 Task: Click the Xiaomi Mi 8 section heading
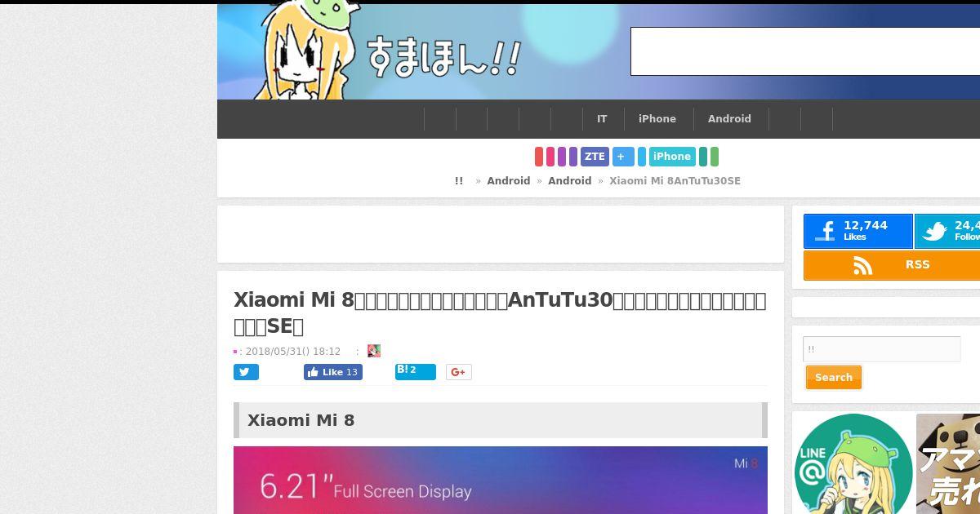[501, 420]
